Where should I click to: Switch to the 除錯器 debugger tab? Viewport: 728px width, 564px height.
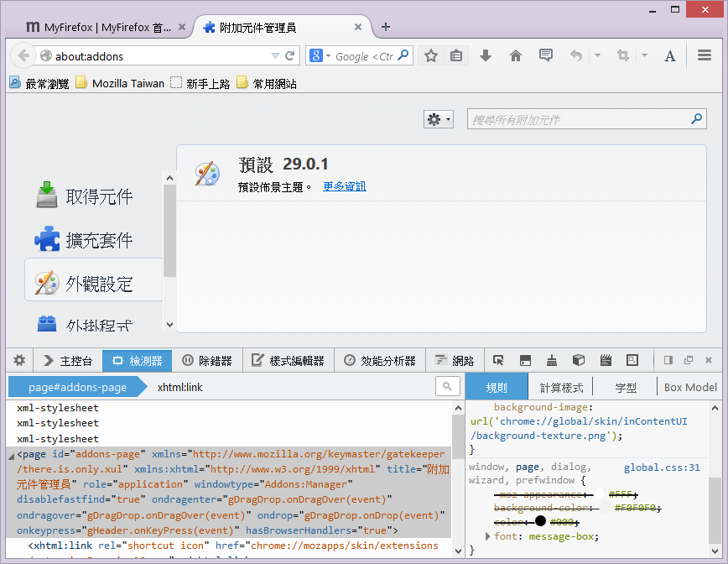click(207, 361)
